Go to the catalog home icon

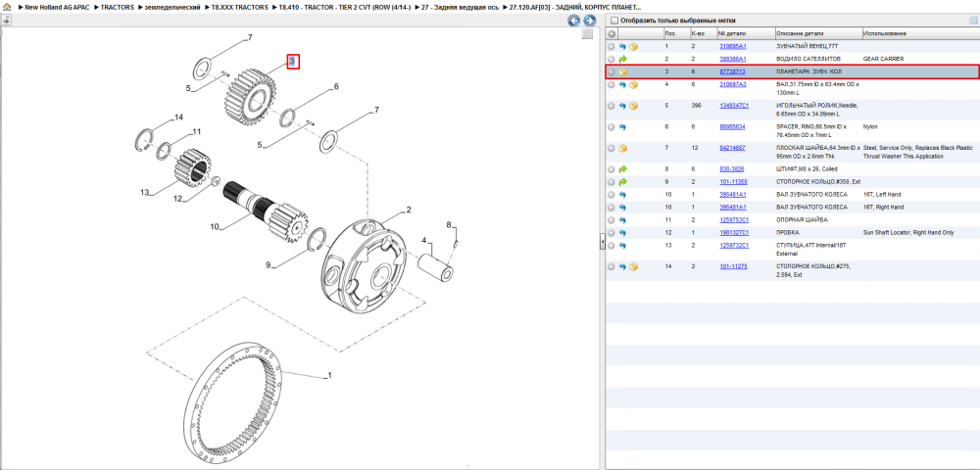click(7, 7)
